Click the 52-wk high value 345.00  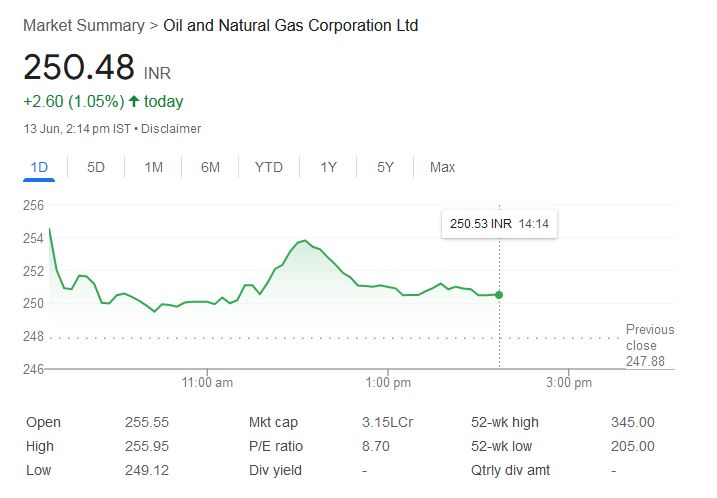632,422
